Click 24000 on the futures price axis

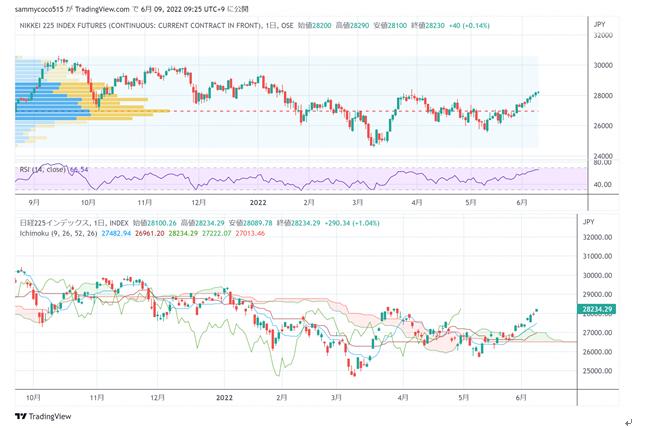603,156
